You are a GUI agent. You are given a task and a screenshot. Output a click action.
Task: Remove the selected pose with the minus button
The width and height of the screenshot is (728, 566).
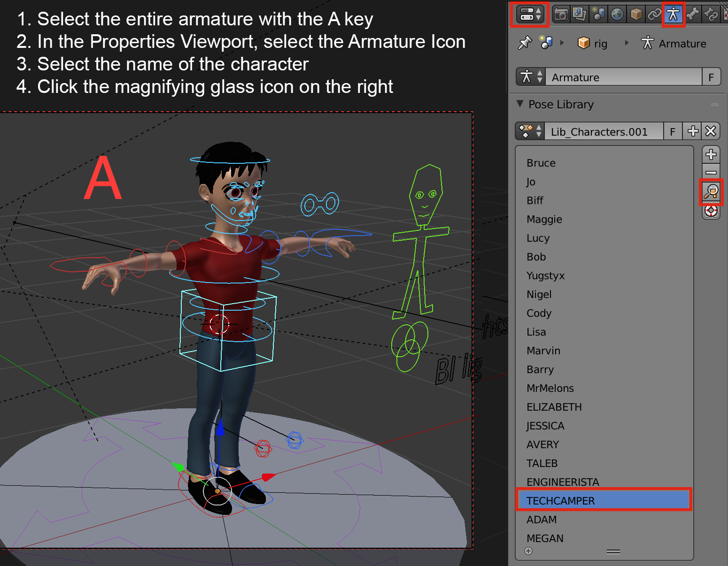pyautogui.click(x=711, y=172)
